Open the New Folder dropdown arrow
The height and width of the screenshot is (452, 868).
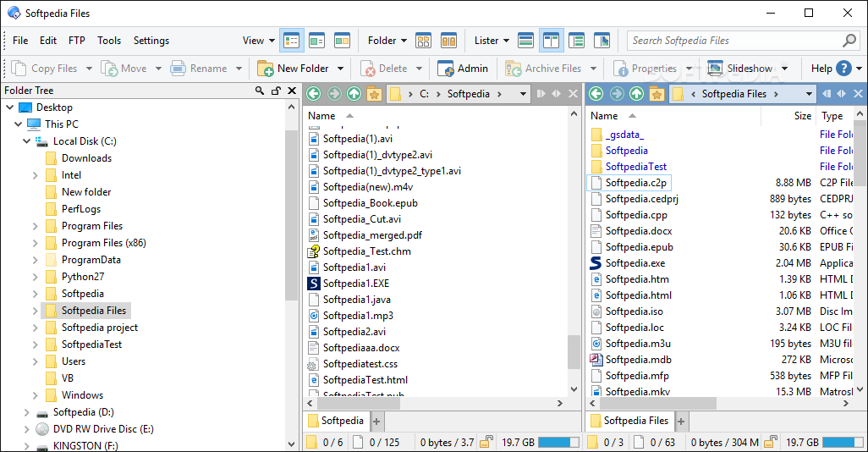340,69
